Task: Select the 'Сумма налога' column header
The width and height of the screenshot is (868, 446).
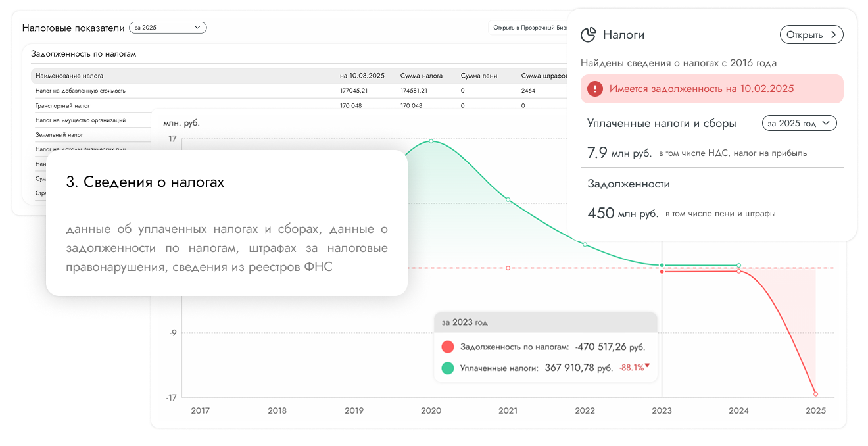Action: pyautogui.click(x=421, y=76)
